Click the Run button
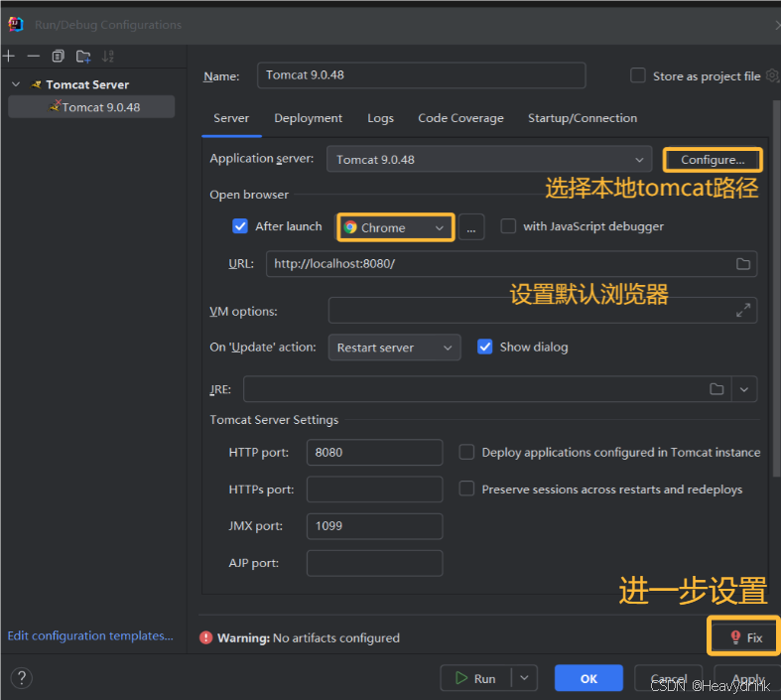 point(475,678)
